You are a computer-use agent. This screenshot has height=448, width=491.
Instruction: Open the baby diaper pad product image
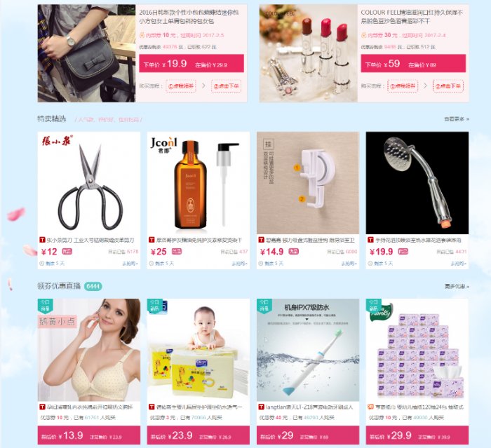[x=199, y=350]
